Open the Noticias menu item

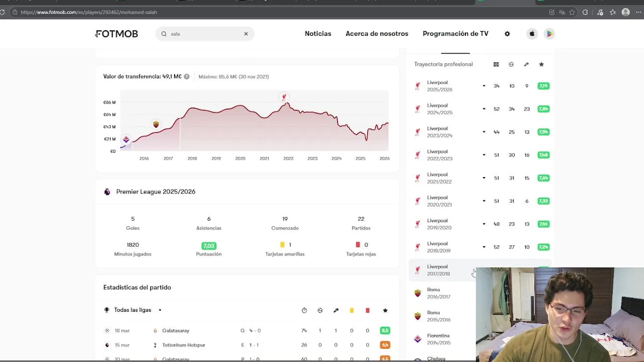click(x=318, y=34)
